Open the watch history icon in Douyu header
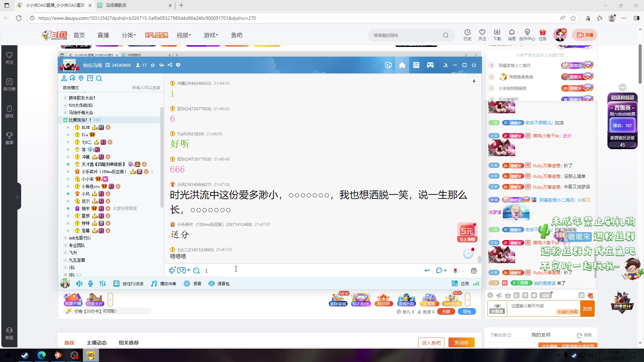This screenshot has height=362, width=644. coord(467,35)
